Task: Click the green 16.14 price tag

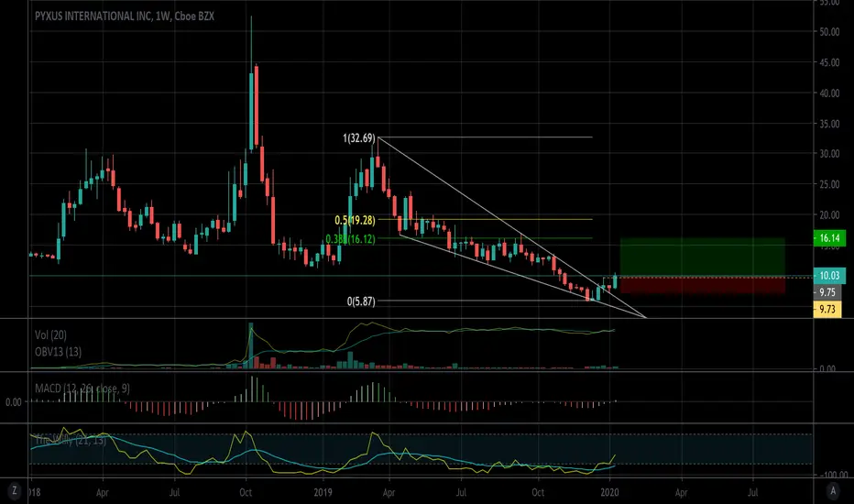Action: point(829,237)
